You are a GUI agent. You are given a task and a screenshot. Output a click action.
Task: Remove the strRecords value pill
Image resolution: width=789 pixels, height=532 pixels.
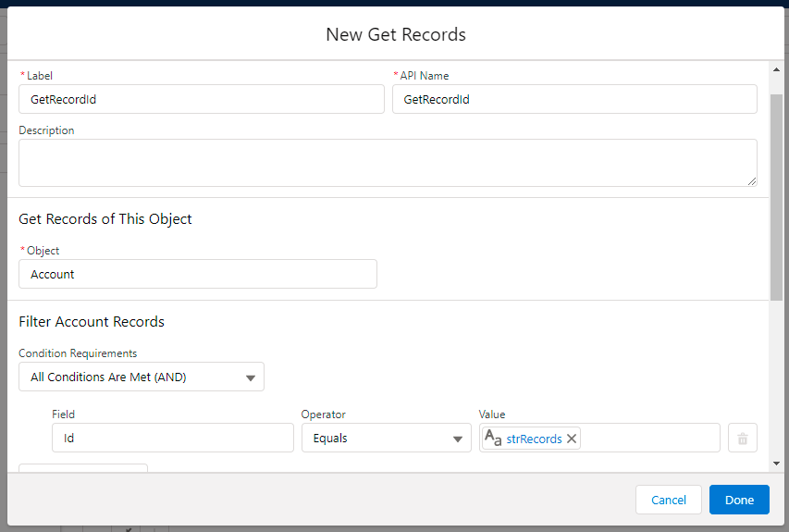pos(572,439)
